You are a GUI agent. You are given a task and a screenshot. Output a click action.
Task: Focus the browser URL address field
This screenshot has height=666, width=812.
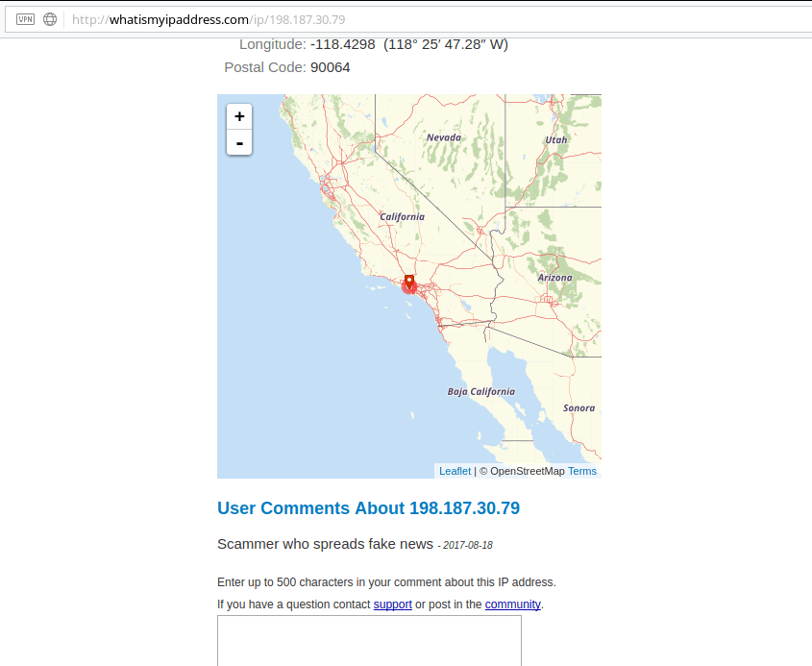[x=384, y=19]
